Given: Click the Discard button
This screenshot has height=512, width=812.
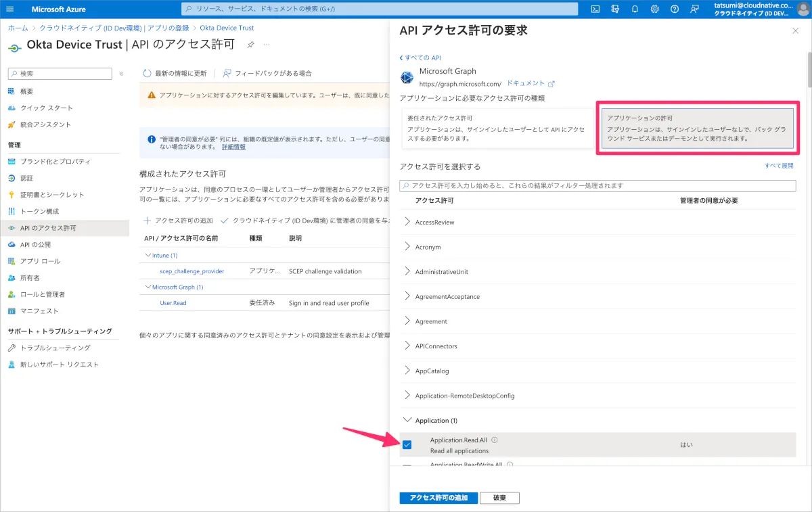Looking at the screenshot, I should click(x=499, y=498).
